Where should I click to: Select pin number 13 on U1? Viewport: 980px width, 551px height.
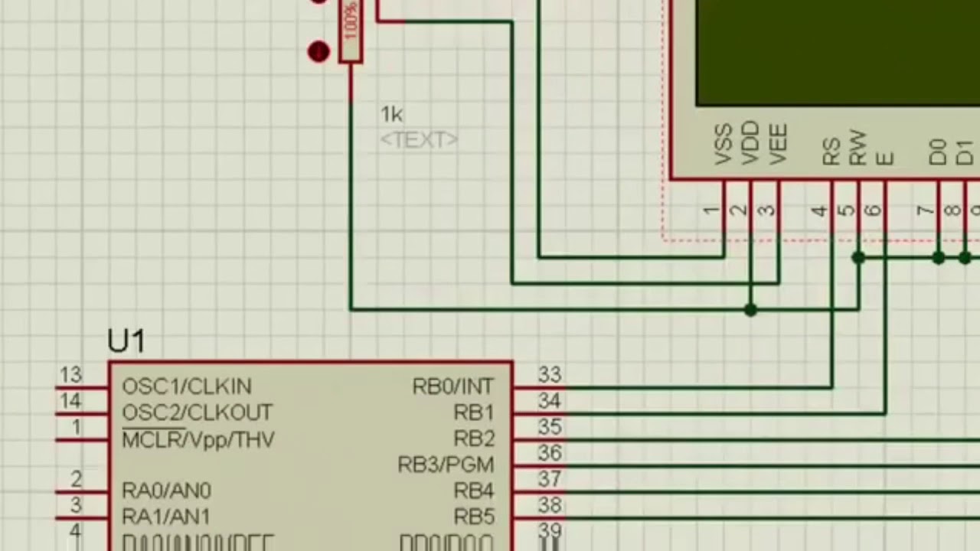(x=70, y=375)
